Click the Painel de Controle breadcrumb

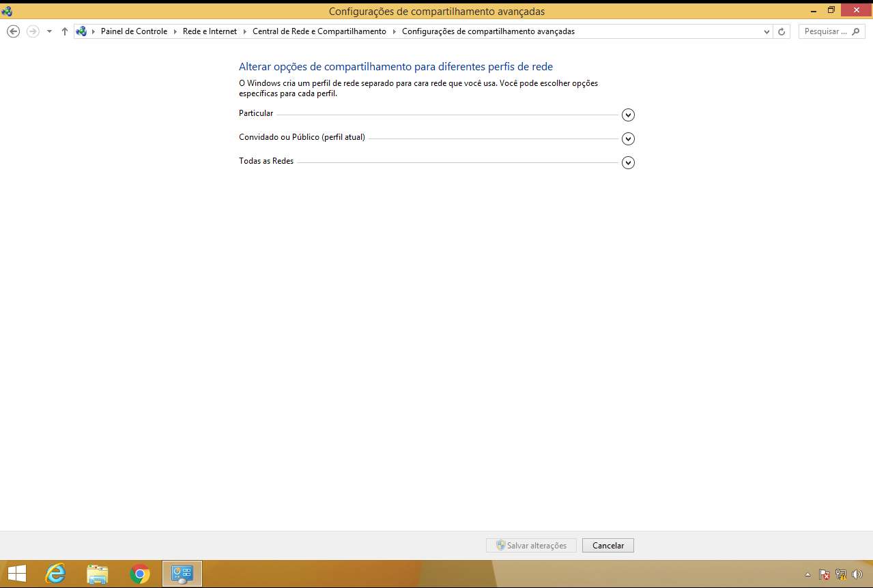pos(134,31)
